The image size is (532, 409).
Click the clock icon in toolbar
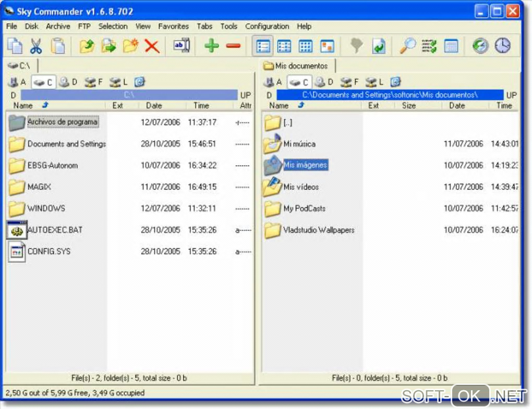502,46
